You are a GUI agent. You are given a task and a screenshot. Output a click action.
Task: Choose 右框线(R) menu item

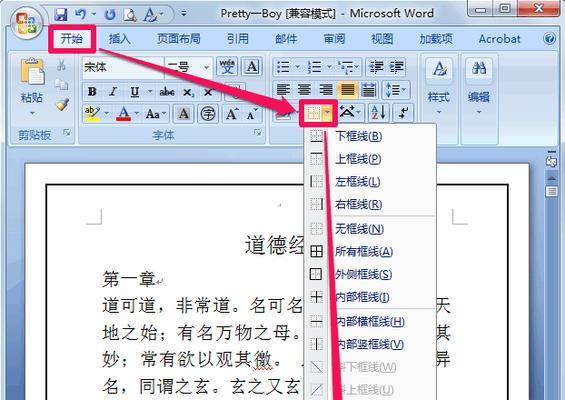tap(370, 204)
